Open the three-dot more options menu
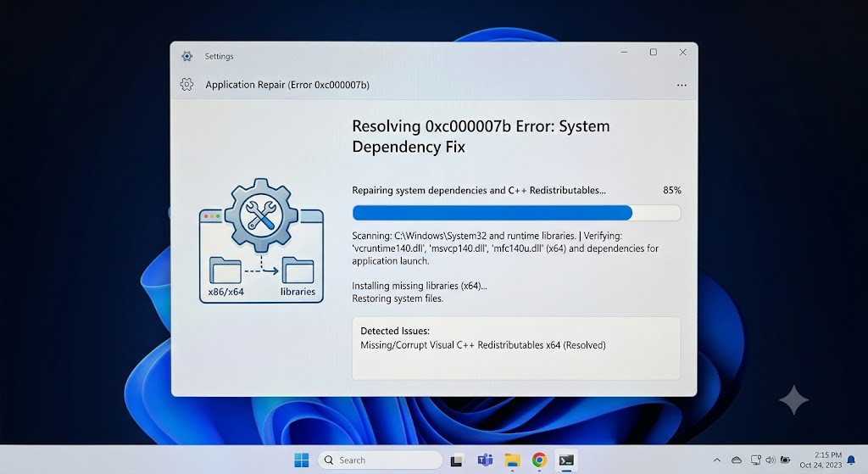 pyautogui.click(x=682, y=86)
